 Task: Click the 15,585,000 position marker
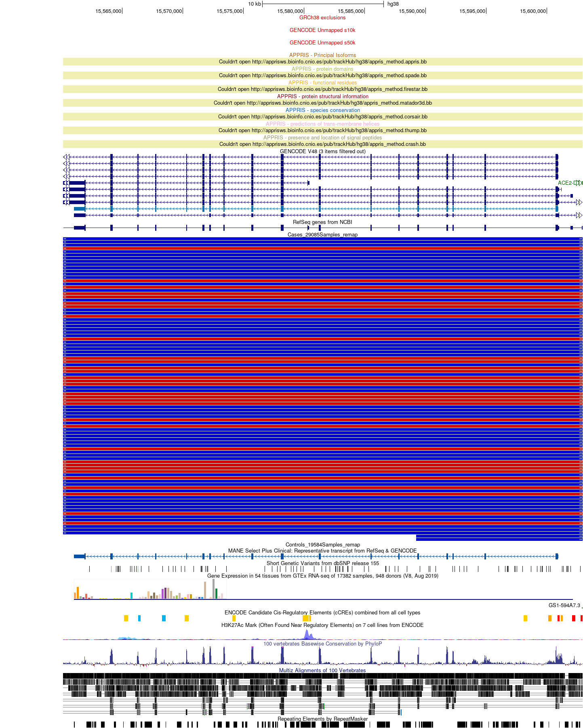point(351,11)
